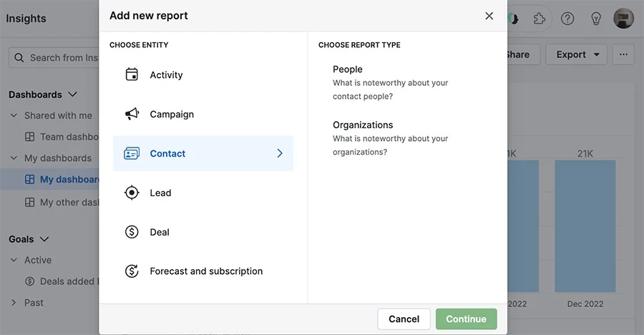Screen dimensions: 644x335
Task: Select the Campaign megaphone icon
Action: (132, 114)
